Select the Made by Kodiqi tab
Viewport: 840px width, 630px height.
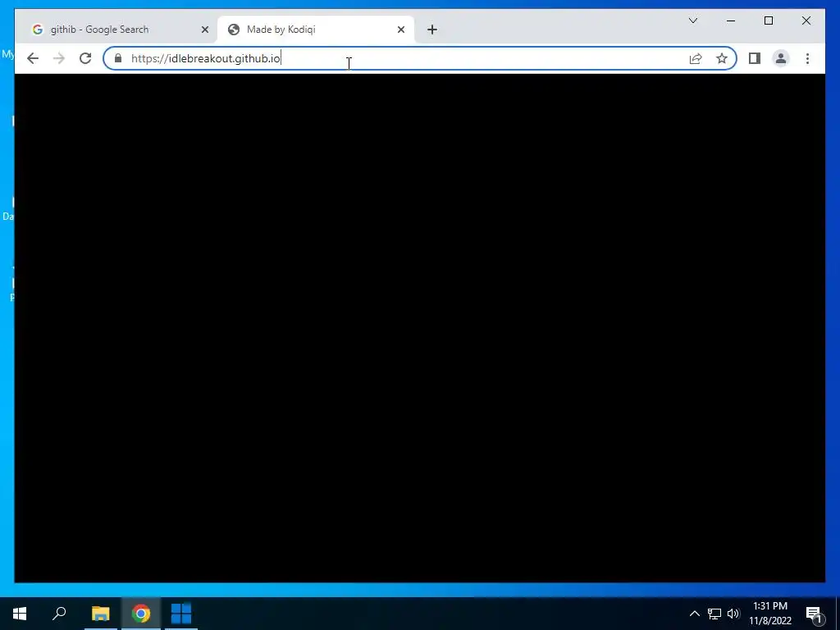point(315,30)
